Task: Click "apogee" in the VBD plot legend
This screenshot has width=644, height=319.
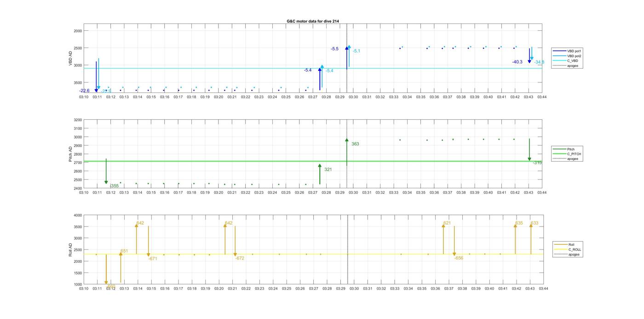Action: coord(573,65)
